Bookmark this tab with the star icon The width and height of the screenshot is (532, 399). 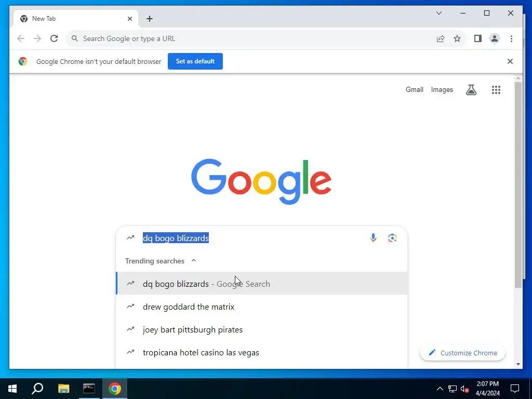(457, 38)
